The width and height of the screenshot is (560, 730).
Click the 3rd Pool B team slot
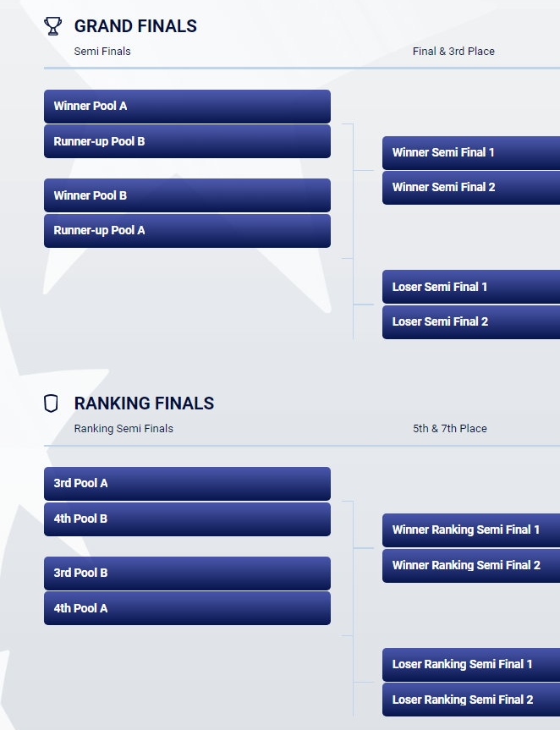187,573
